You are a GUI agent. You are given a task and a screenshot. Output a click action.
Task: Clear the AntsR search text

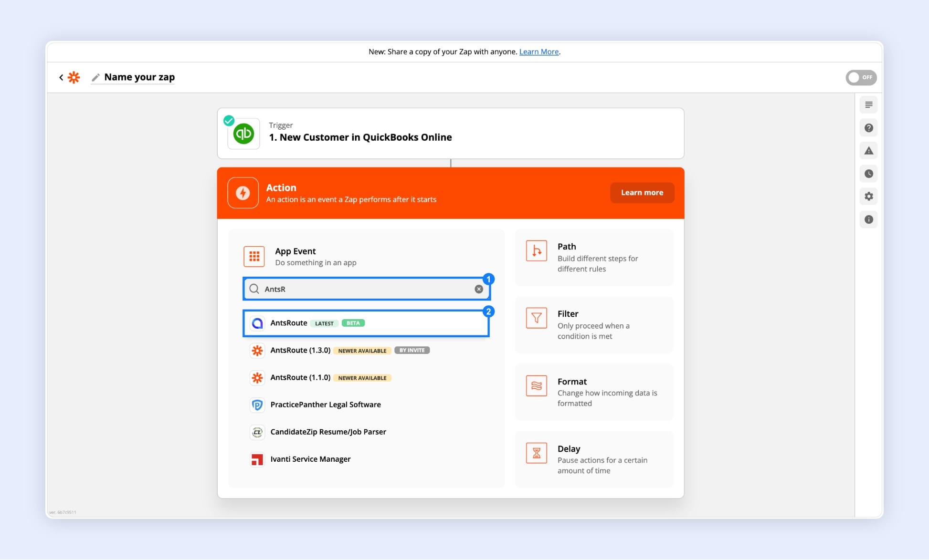point(479,289)
